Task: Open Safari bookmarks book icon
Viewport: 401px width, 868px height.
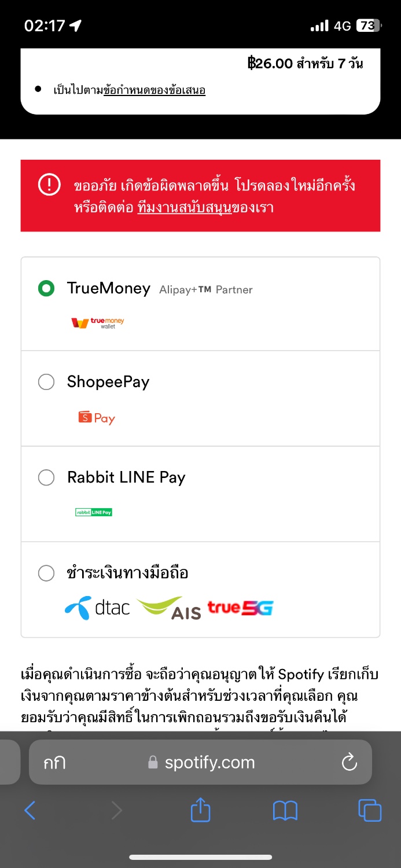Action: coord(285,810)
